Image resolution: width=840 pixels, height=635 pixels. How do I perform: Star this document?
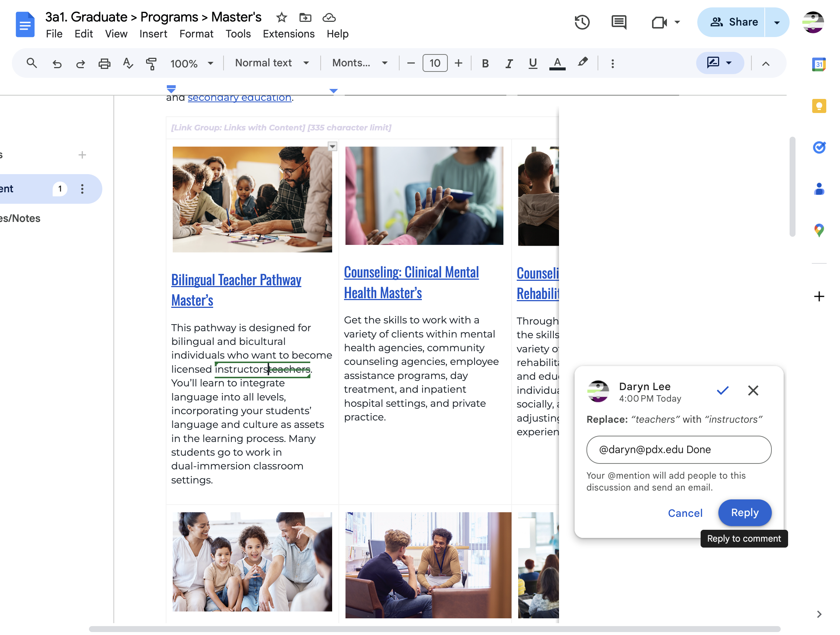[x=281, y=17]
